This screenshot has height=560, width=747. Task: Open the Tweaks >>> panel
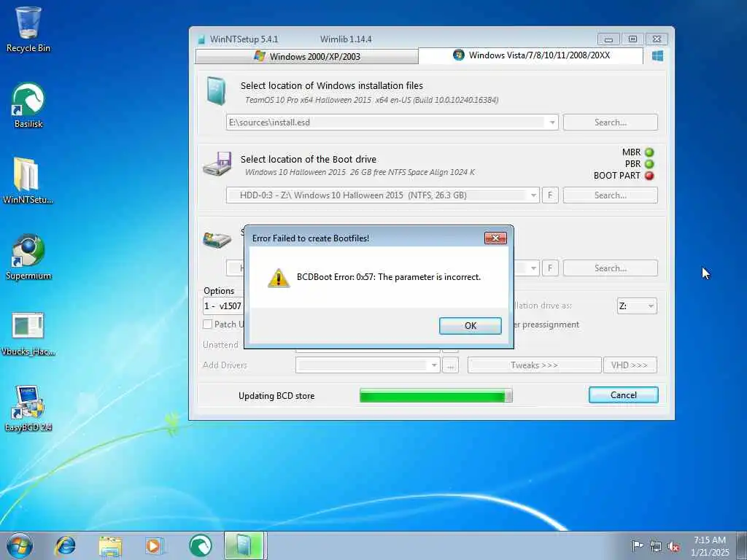pyautogui.click(x=534, y=365)
